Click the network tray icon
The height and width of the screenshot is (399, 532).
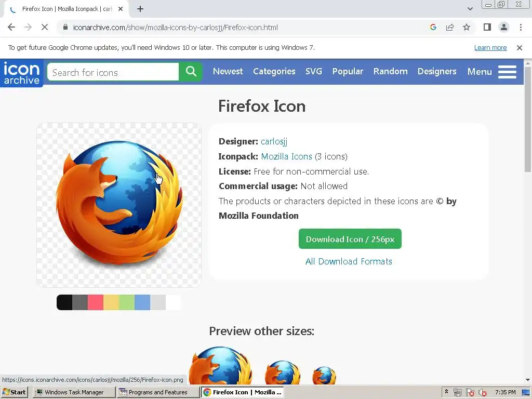[x=458, y=393]
